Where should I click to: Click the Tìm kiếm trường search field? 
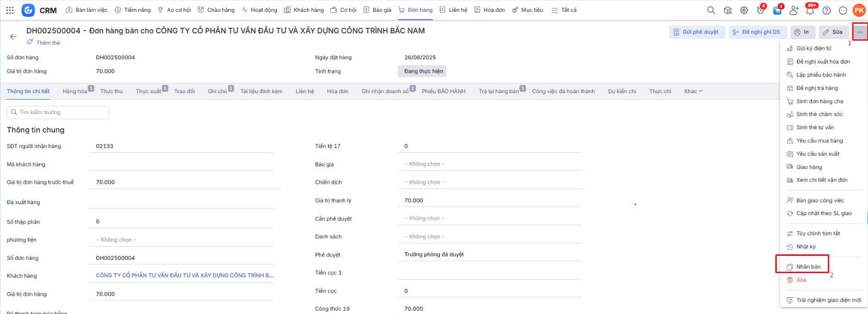click(58, 112)
